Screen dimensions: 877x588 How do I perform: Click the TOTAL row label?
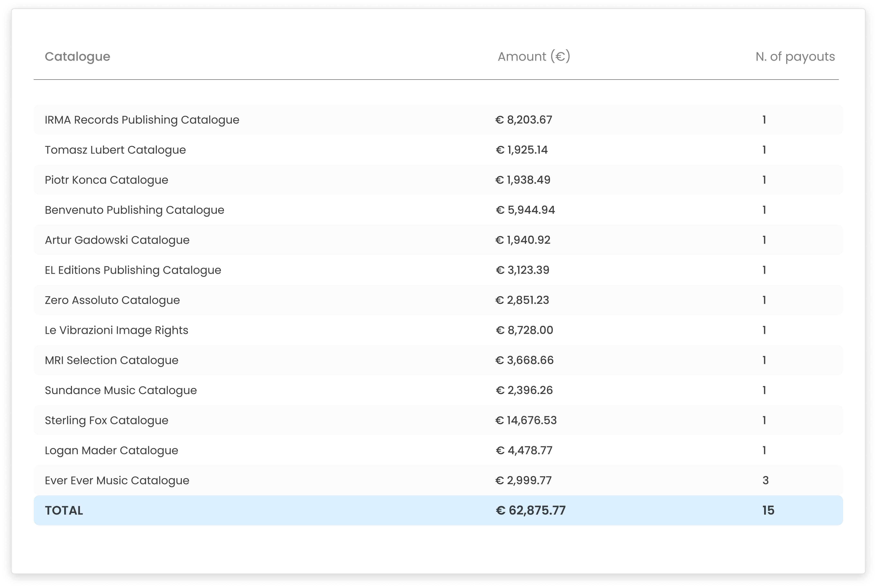tap(64, 510)
